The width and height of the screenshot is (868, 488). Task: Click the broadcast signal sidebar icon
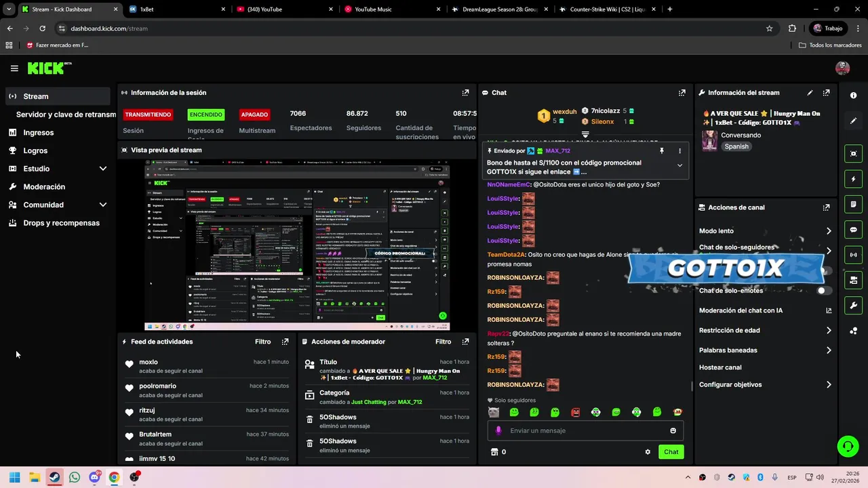pos(853,255)
